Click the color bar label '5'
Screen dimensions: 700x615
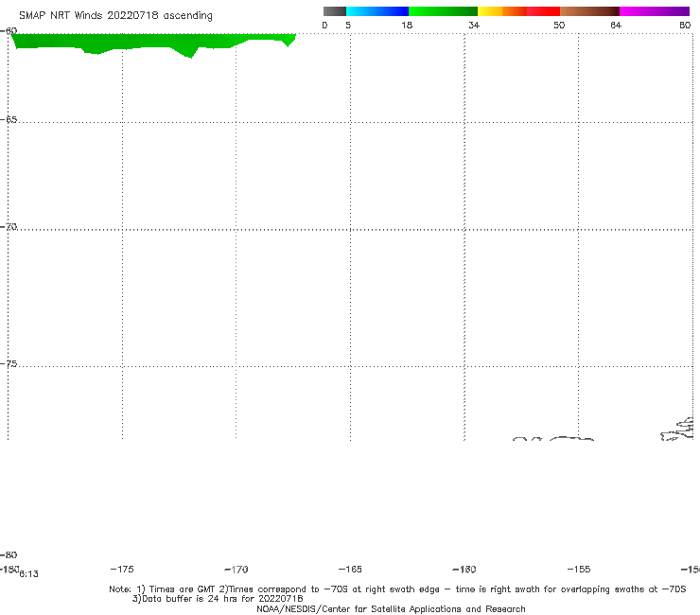[x=348, y=25]
